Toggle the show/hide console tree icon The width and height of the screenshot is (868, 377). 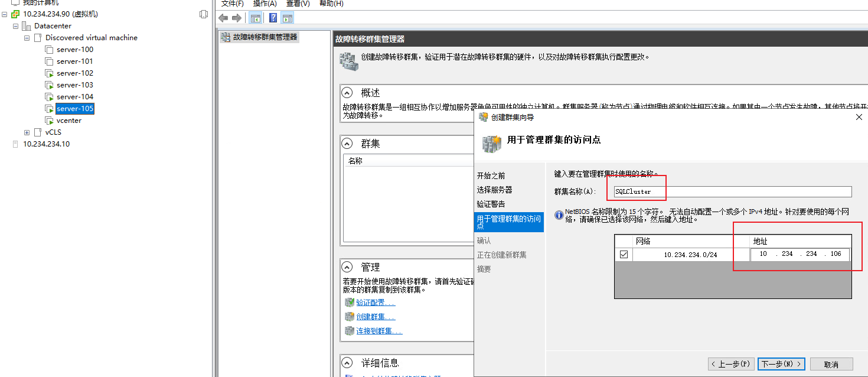point(255,18)
